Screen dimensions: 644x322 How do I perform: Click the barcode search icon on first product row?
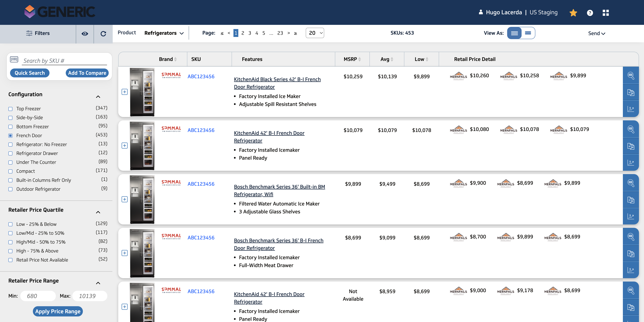(631, 75)
